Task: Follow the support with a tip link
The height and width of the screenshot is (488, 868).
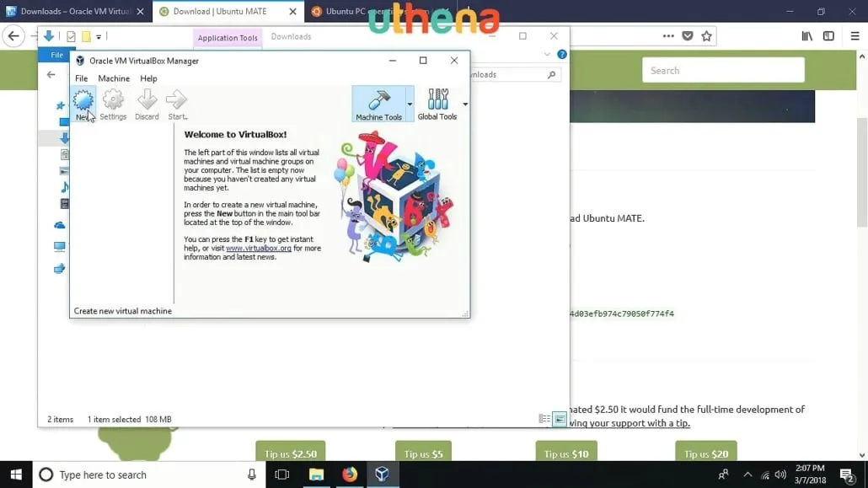Action: click(630, 423)
